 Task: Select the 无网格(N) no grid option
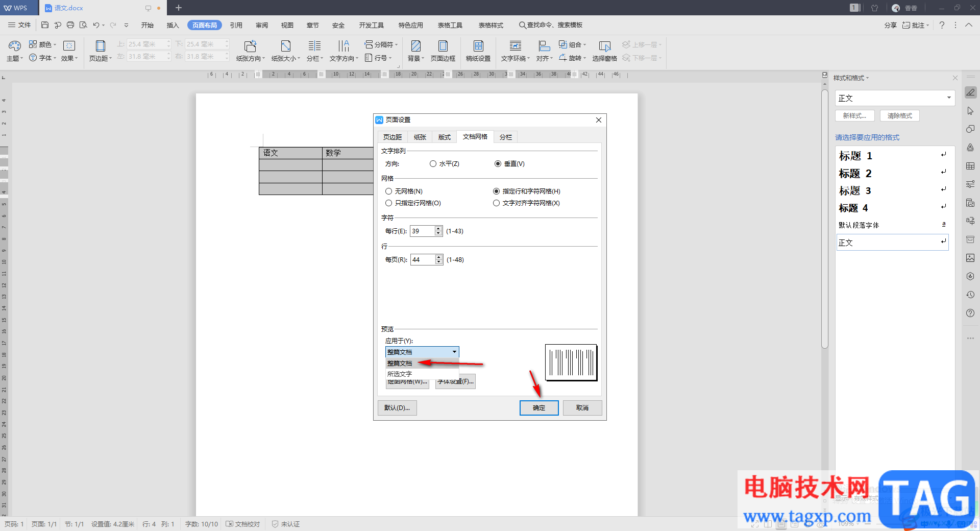(389, 191)
